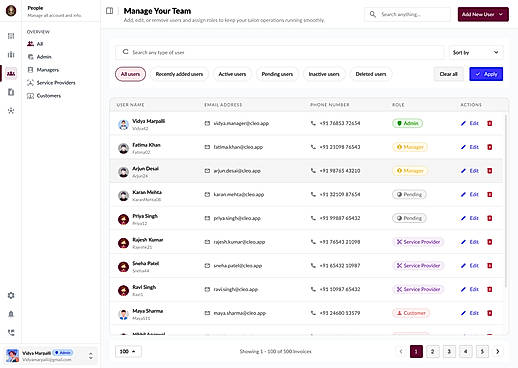
Task: Open the settings gear in left sidebar
Action: coord(11,295)
